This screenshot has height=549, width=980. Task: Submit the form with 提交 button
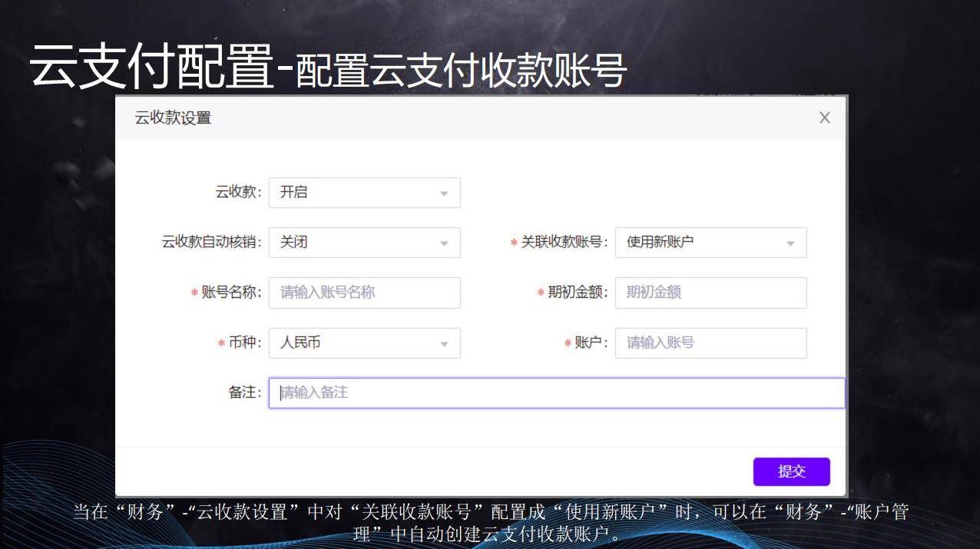792,471
